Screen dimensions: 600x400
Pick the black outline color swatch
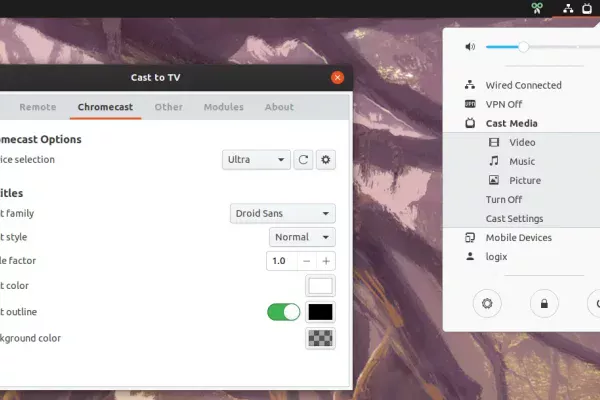tap(320, 312)
